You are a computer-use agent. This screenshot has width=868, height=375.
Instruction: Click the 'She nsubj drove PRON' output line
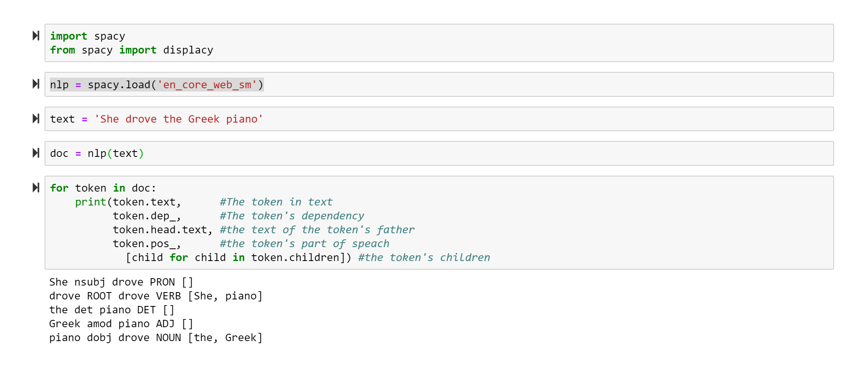tap(121, 282)
